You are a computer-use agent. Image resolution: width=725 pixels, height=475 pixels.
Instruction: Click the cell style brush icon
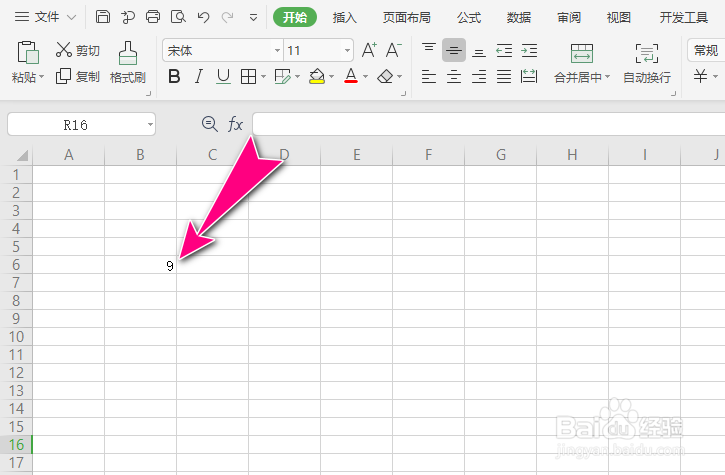click(x=282, y=76)
